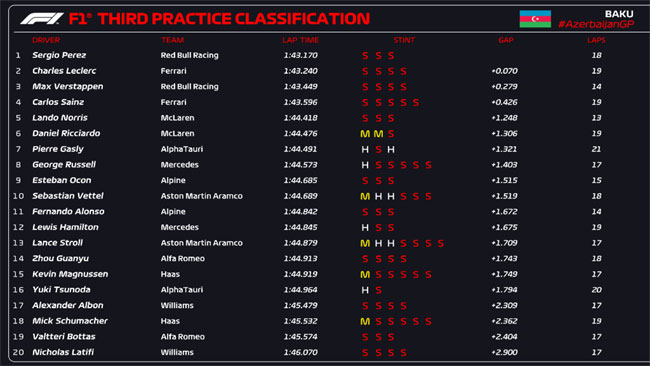Image resolution: width=650 pixels, height=366 pixels.
Task: Open the #AzerbaijanGP hashtag
Action: 596,24
